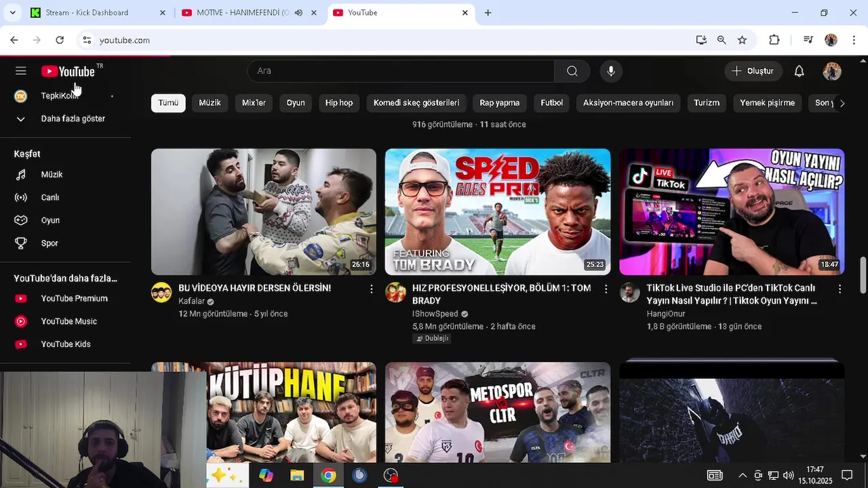The image size is (868, 488).
Task: Select the Turizm filter chip
Action: (707, 103)
